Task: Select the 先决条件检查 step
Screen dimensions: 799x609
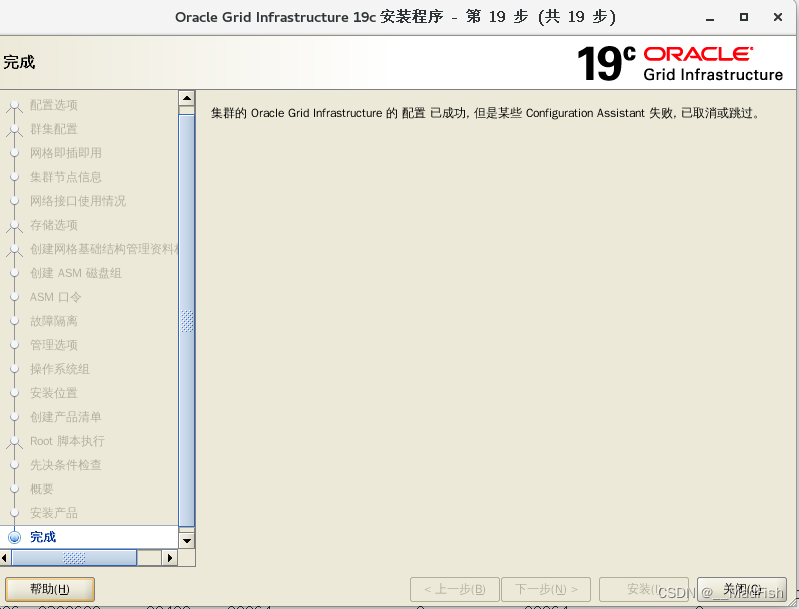Action: (66, 465)
